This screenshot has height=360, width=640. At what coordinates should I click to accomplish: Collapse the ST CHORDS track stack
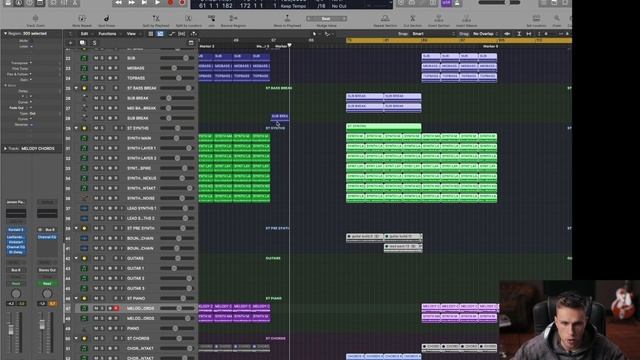click(x=76, y=338)
